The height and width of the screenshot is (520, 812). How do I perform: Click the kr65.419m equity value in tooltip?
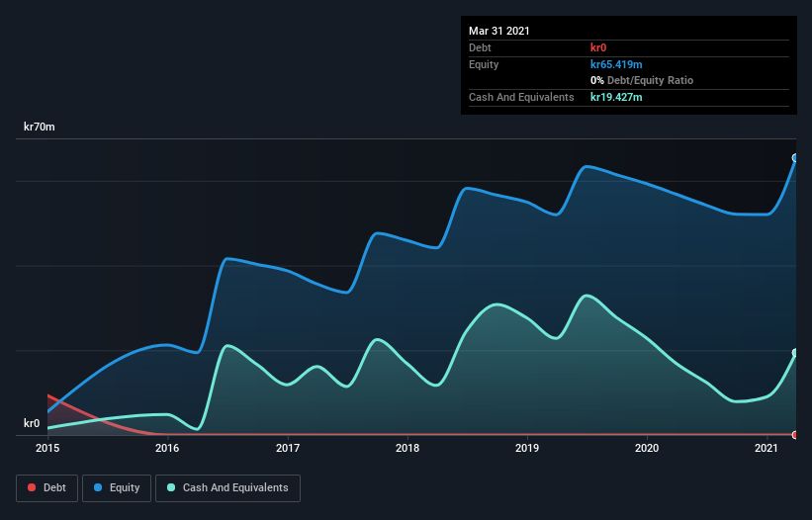616,64
